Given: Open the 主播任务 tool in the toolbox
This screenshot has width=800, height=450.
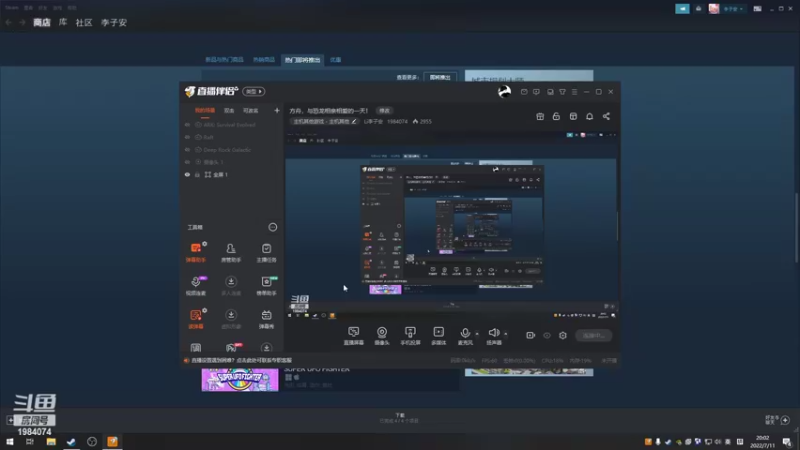Looking at the screenshot, I should [266, 252].
